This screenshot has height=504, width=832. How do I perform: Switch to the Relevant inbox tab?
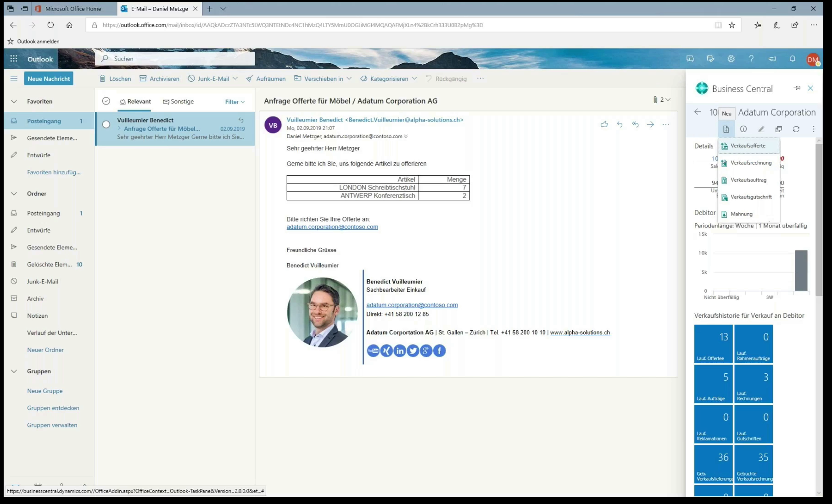point(135,101)
